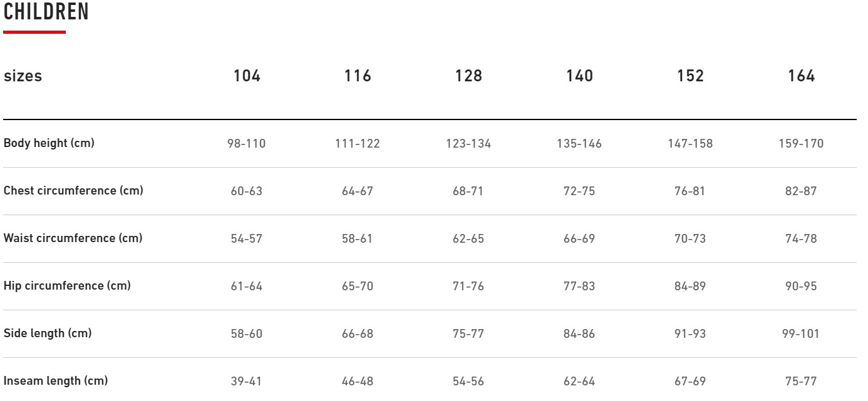868x401 pixels.
Task: Click the Hip circumference (cm) label
Action: [67, 286]
